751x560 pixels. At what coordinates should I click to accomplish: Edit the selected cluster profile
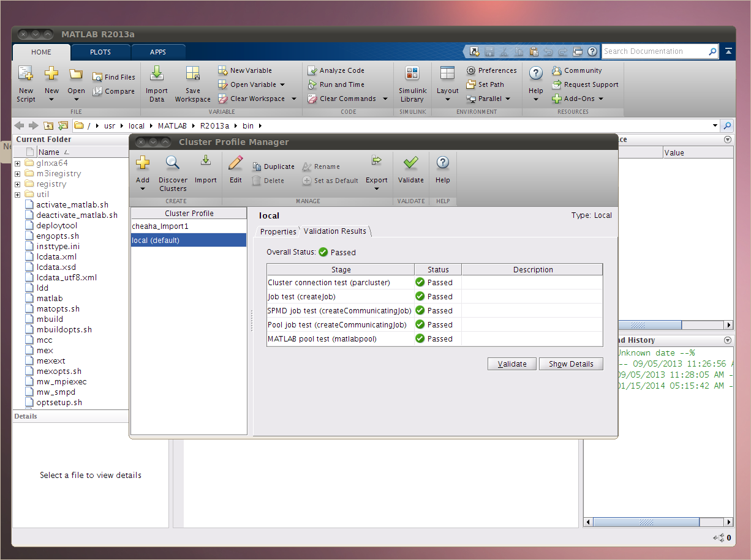click(x=236, y=170)
